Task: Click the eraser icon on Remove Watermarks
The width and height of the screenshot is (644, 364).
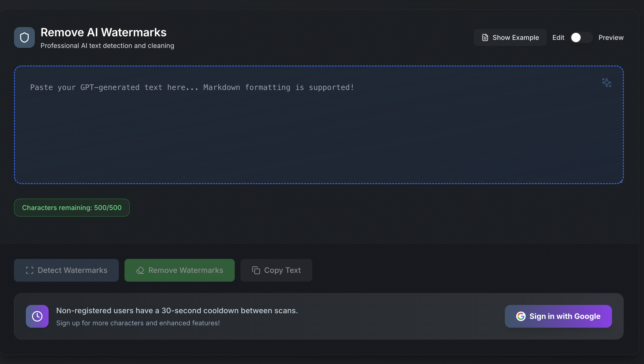Action: pyautogui.click(x=140, y=270)
